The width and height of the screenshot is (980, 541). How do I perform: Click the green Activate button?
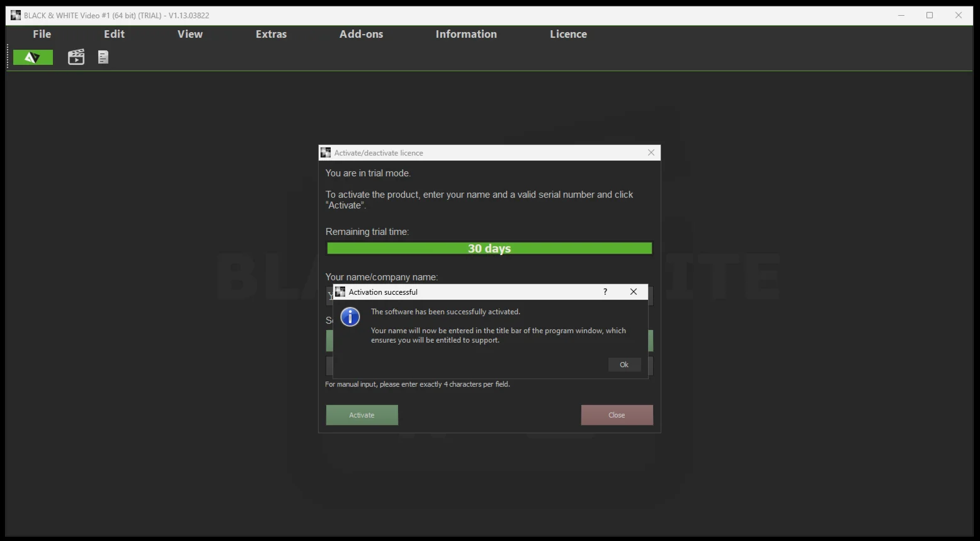(362, 415)
